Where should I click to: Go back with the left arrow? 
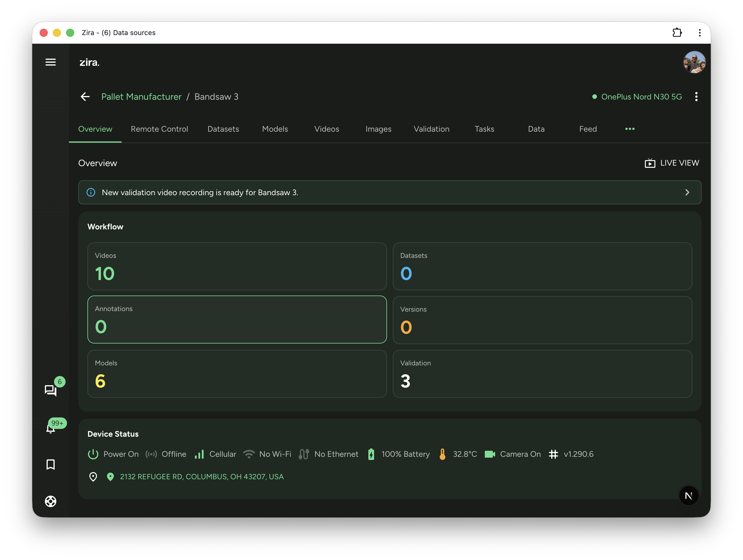pos(85,97)
